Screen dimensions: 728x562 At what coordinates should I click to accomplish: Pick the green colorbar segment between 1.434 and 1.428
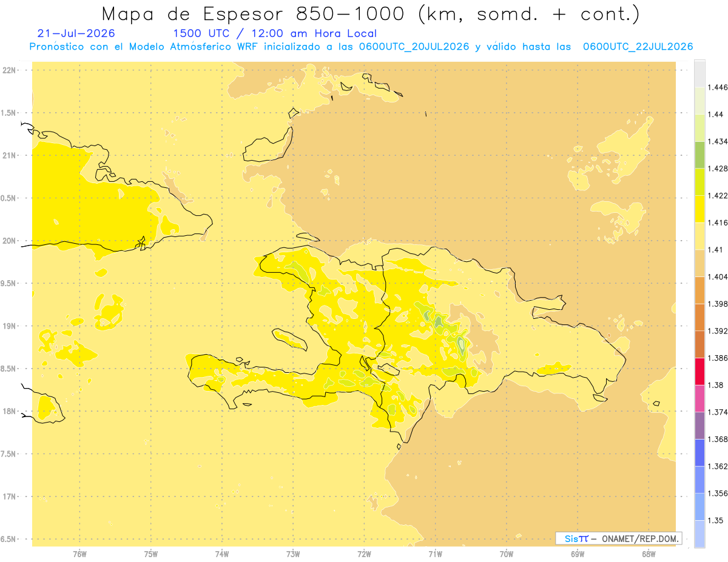coord(699,155)
